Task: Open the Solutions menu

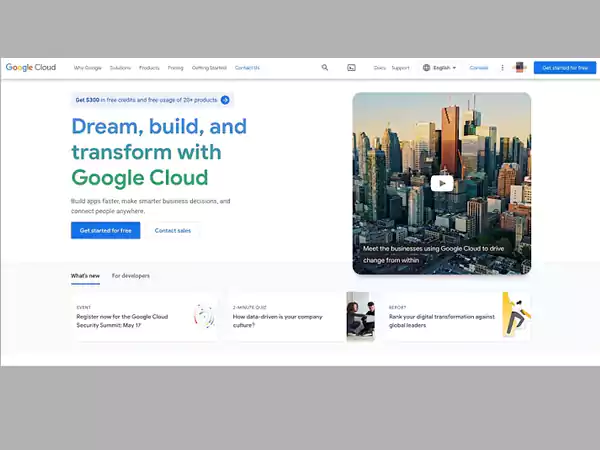Action: pyautogui.click(x=120, y=68)
